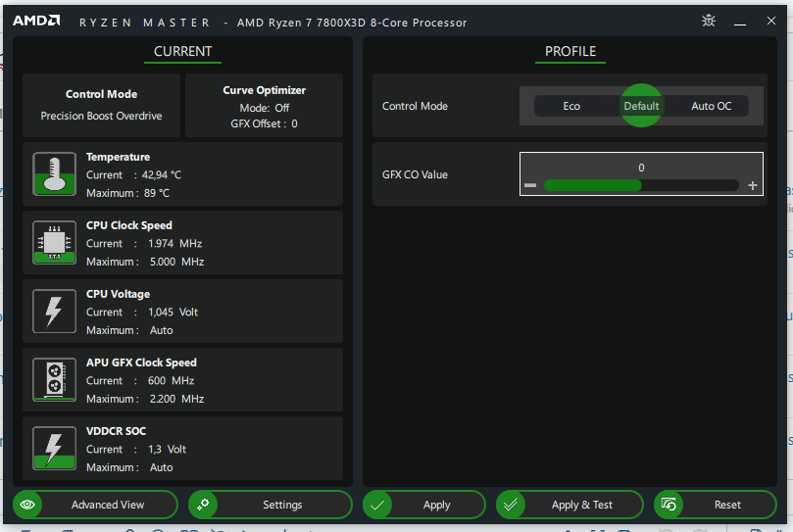Click VDDCR SOC current '1,3 Volt'
793x532 pixels.
[x=167, y=450]
